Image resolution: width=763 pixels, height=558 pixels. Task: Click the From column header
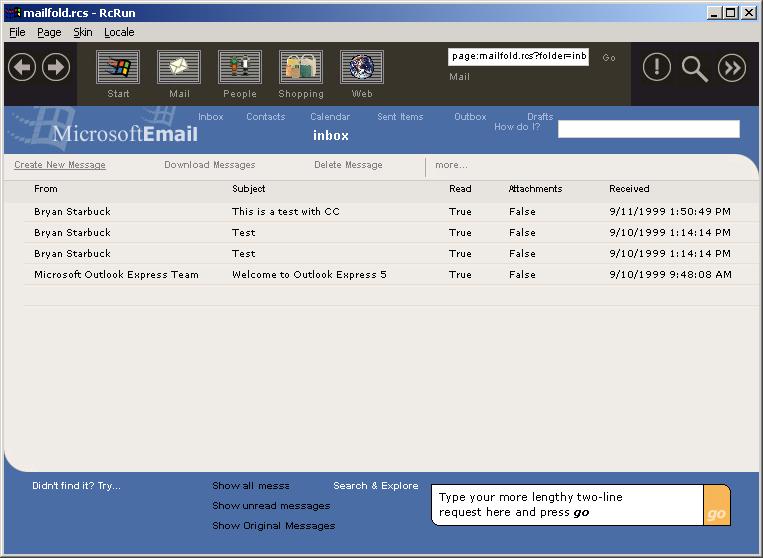pos(46,189)
